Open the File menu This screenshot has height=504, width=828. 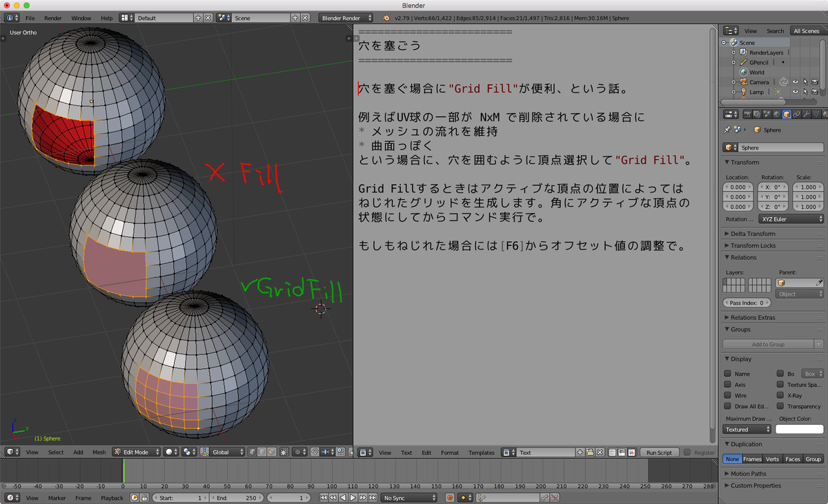tap(30, 18)
